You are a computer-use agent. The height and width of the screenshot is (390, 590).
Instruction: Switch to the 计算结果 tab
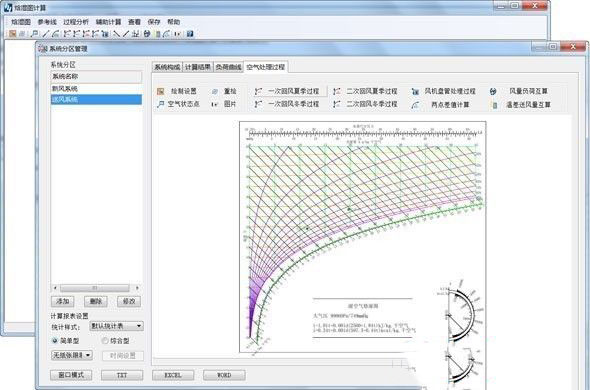198,67
